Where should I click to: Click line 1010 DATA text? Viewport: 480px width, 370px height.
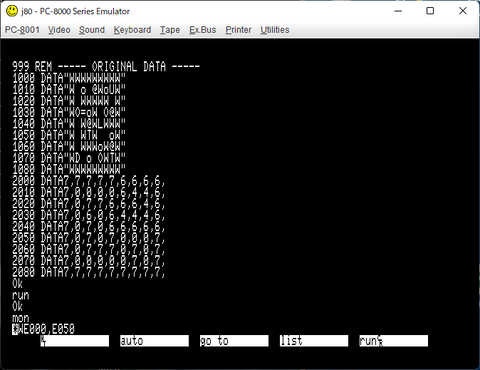click(x=69, y=90)
